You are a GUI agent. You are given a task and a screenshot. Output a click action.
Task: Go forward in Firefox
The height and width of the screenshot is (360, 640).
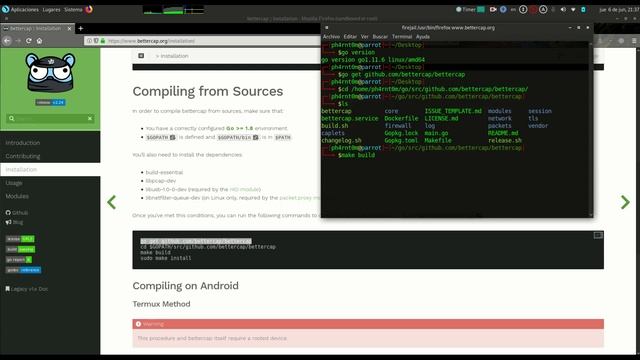(x=18, y=40)
